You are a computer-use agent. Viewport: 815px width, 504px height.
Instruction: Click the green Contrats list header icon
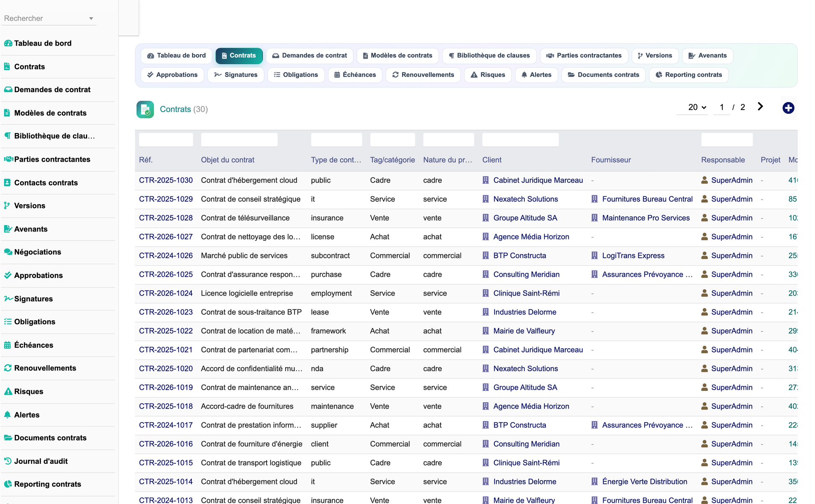(145, 109)
